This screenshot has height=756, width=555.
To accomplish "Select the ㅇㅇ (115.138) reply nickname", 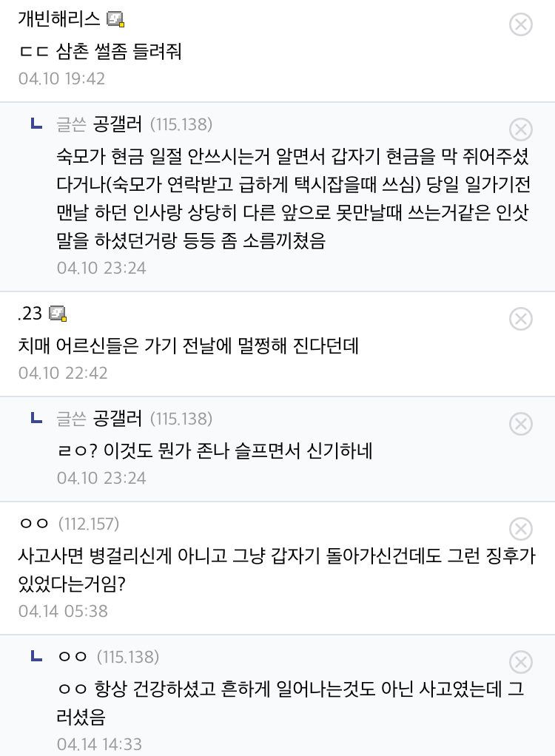I will click(108, 657).
